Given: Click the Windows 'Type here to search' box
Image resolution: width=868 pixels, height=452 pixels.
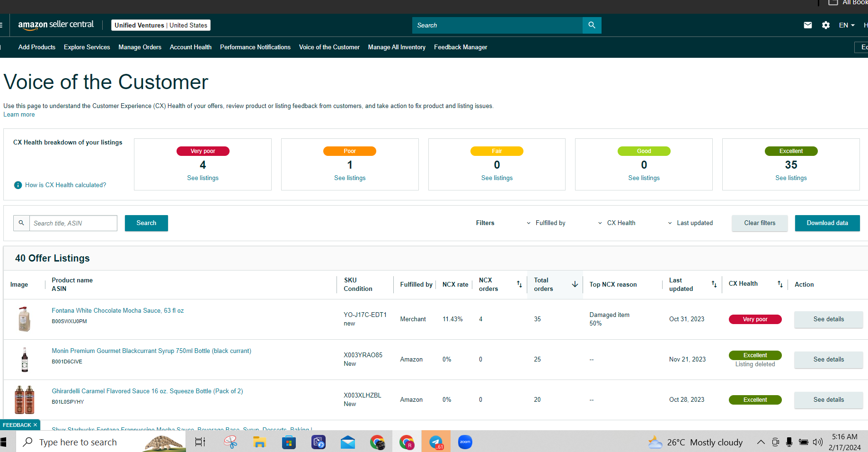Looking at the screenshot, I should [x=101, y=442].
